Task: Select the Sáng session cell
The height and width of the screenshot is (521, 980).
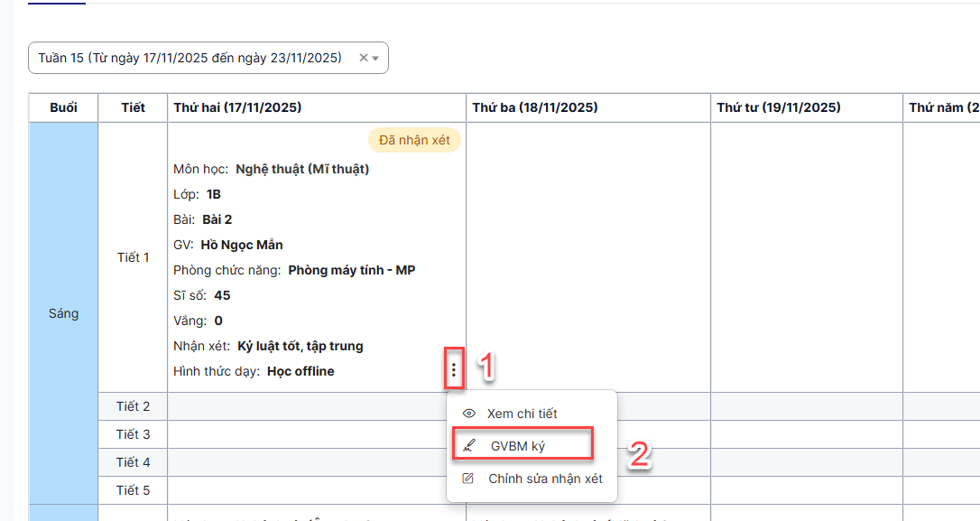Action: [63, 313]
